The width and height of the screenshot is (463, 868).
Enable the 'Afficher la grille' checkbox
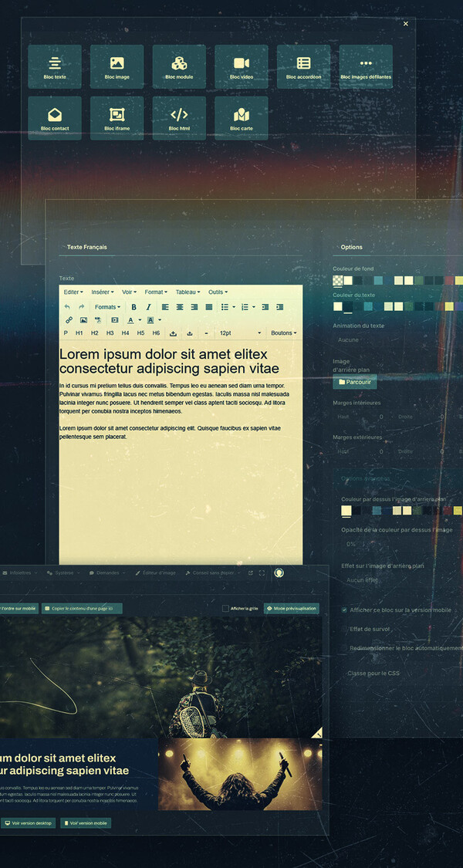[x=225, y=608]
